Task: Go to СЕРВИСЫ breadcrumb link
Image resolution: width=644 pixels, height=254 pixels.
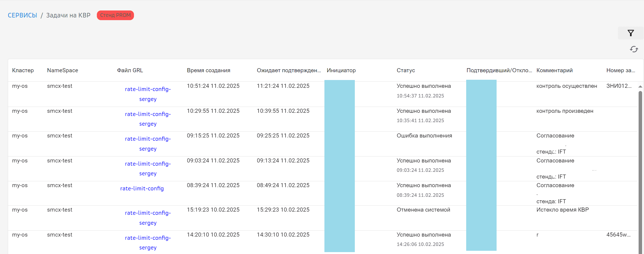Action: [22, 15]
